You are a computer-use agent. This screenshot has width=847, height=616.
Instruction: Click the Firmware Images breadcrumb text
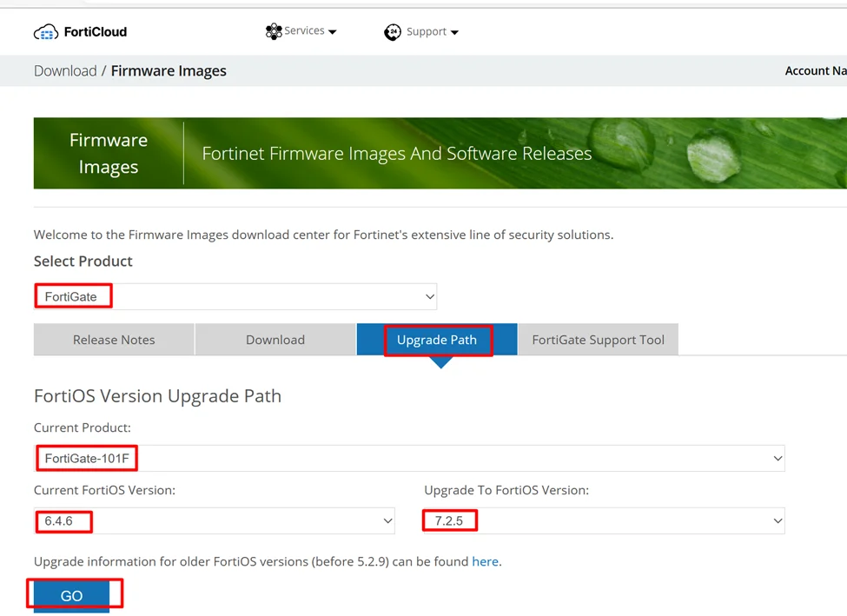169,70
